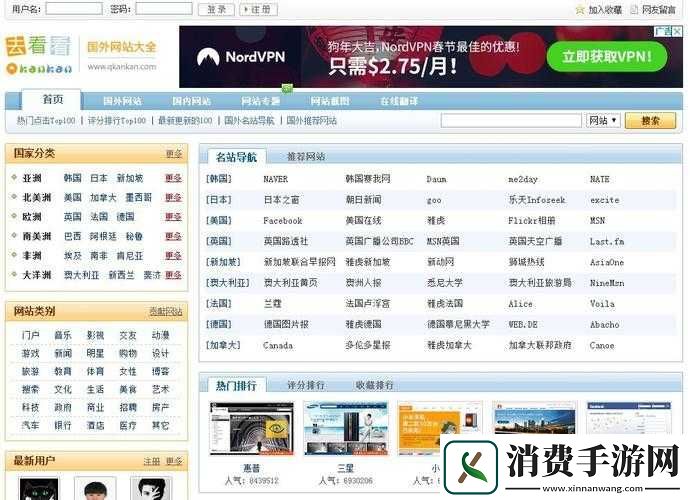The image size is (690, 500).
Task: Open 韩国 in the 亚洲 row
Action: tap(73, 178)
